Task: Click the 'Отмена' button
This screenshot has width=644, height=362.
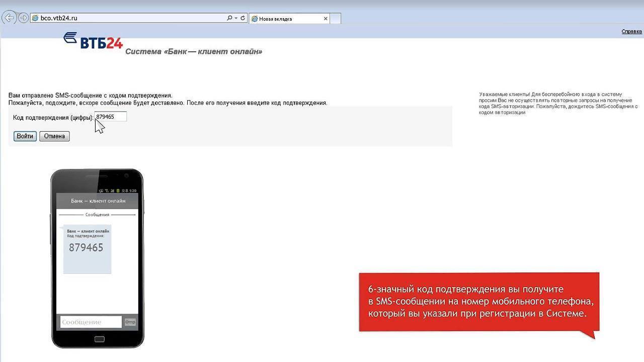Action: coord(54,136)
